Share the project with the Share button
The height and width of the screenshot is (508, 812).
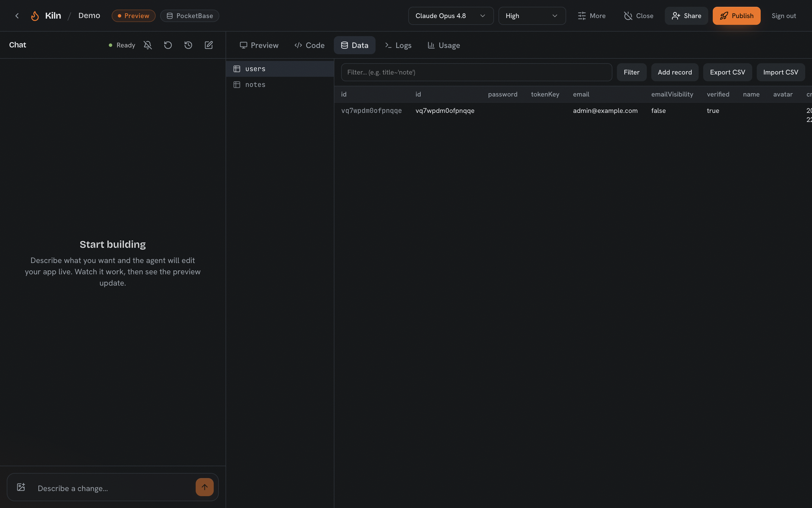point(686,16)
